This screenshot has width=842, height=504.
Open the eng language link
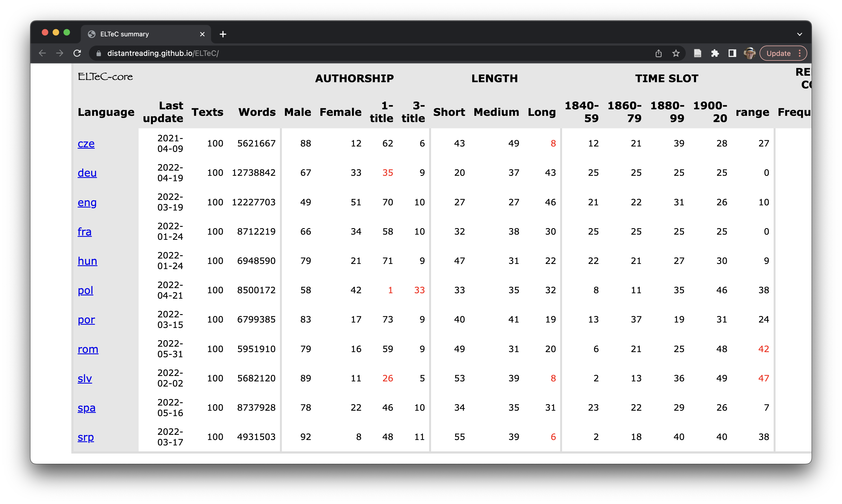(87, 202)
